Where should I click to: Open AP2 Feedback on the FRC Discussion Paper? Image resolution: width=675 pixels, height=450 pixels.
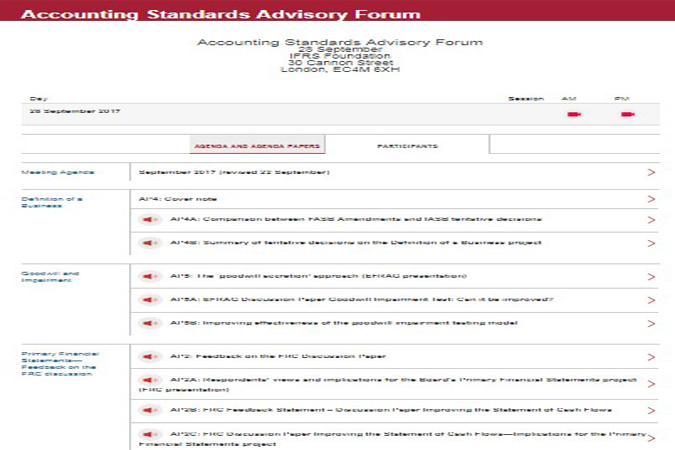coord(278,356)
